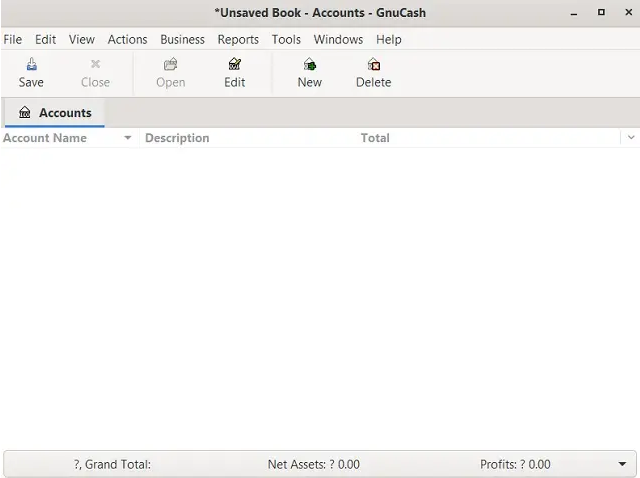Open the Actions menu
Viewport: 640px width, 478px height.
[x=127, y=39]
